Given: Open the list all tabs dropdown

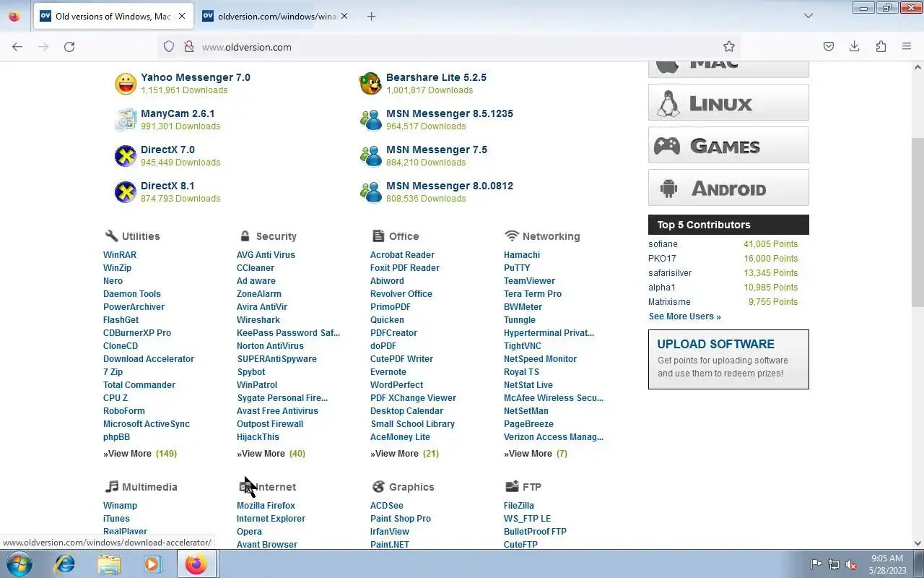Looking at the screenshot, I should click(x=808, y=16).
